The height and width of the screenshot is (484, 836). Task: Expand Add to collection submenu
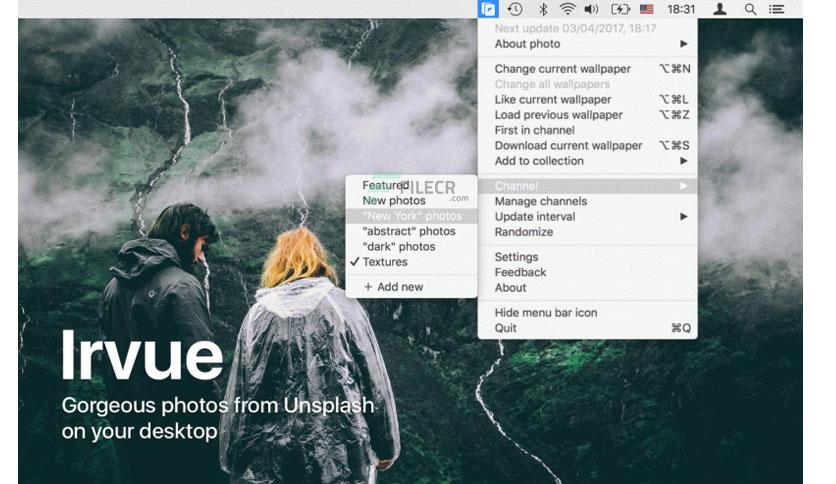point(588,161)
